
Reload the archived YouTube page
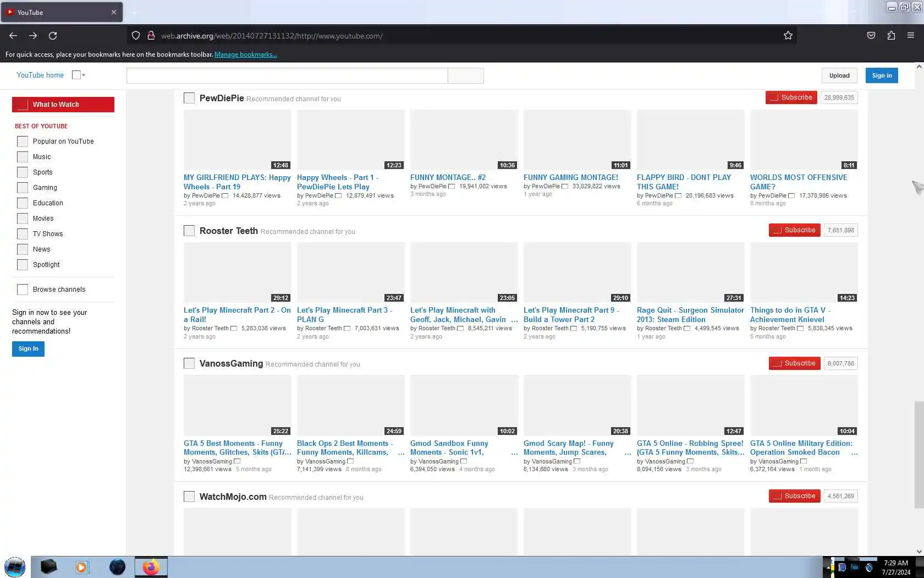click(53, 36)
